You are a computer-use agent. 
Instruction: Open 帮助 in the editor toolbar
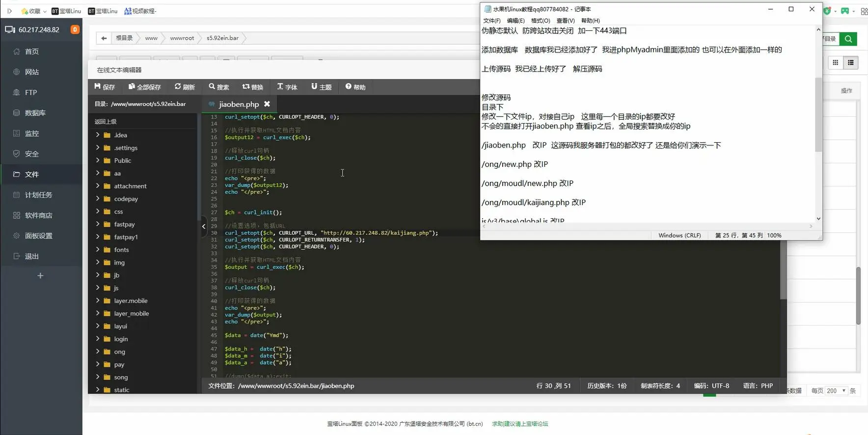coord(355,87)
